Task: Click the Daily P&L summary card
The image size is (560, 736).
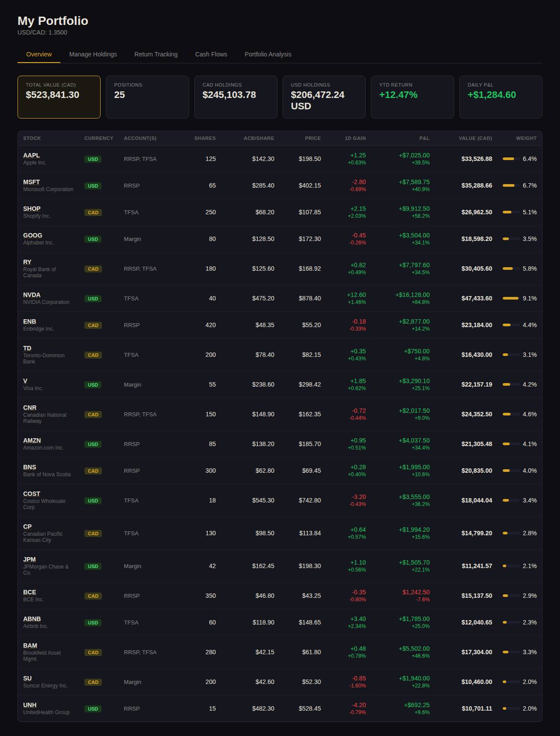Action: 500,97
